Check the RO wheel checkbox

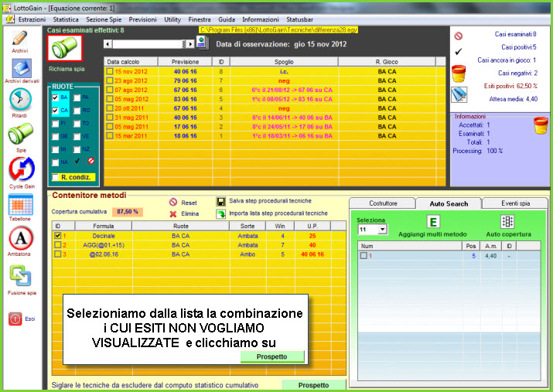pyautogui.click(x=77, y=111)
